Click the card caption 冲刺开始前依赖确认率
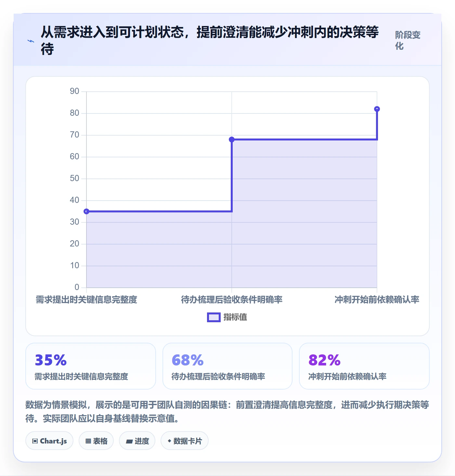This screenshot has height=476, width=455. coord(347,377)
